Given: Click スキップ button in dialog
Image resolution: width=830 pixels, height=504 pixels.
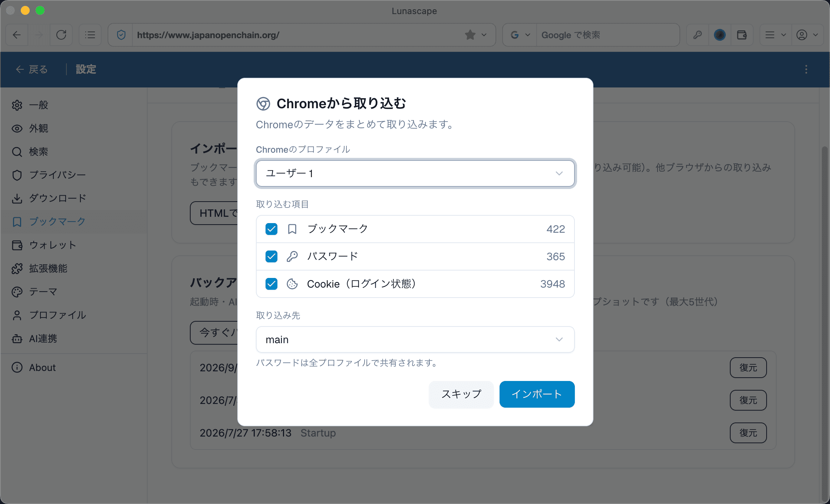Looking at the screenshot, I should 461,394.
